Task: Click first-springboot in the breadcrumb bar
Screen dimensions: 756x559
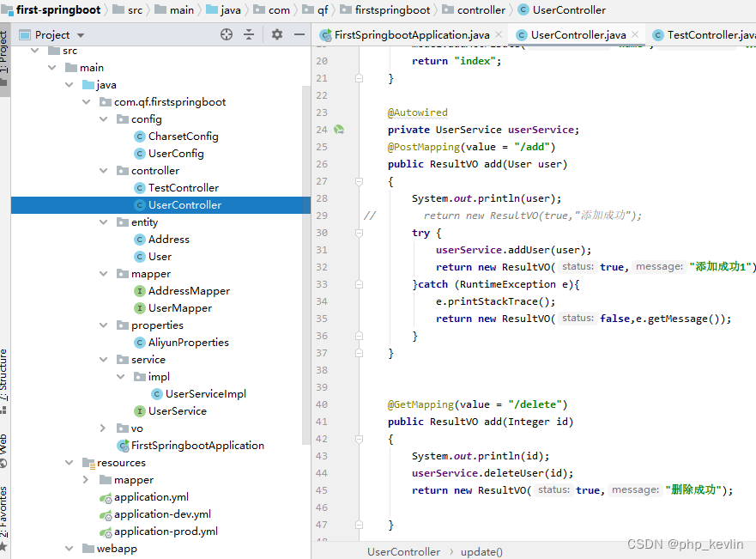Action: click(58, 10)
